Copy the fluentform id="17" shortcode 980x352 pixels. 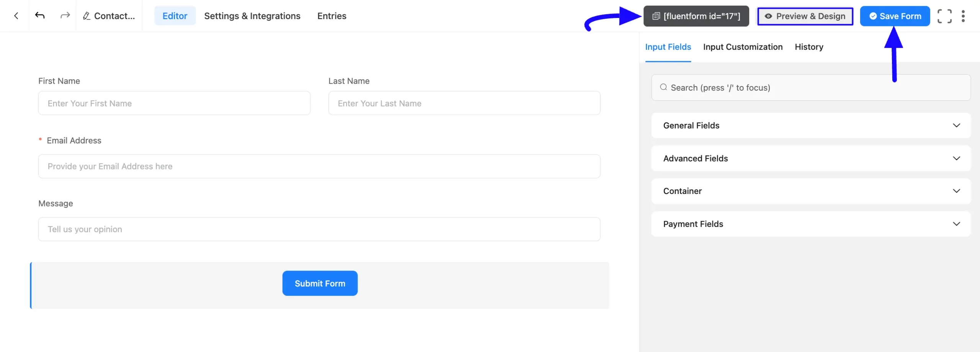696,16
